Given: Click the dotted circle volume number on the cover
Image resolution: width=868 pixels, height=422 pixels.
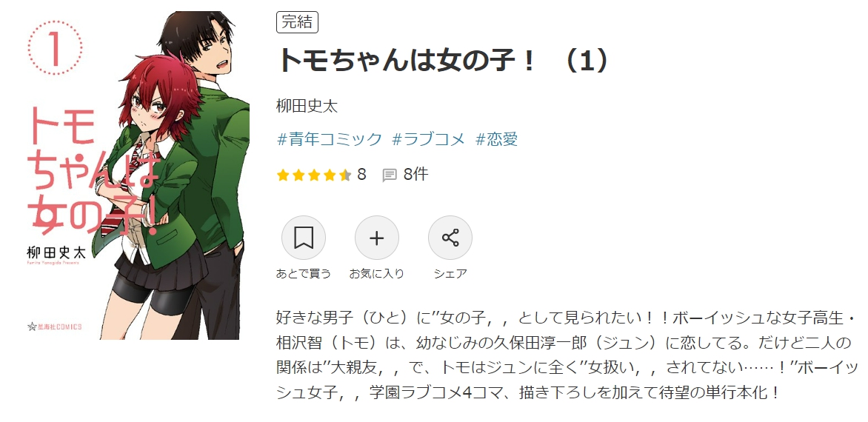Looking at the screenshot, I should click(x=55, y=48).
